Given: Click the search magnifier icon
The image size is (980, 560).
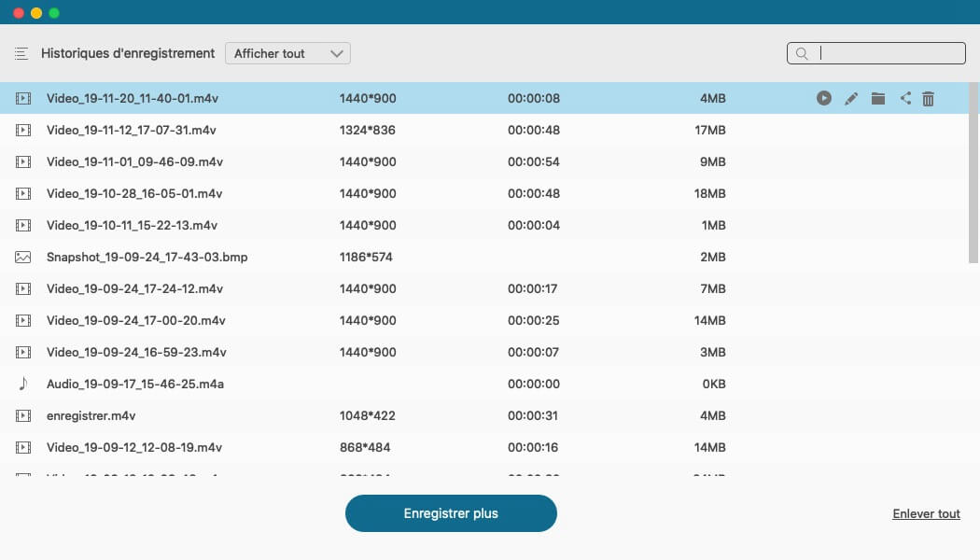Looking at the screenshot, I should 802,54.
